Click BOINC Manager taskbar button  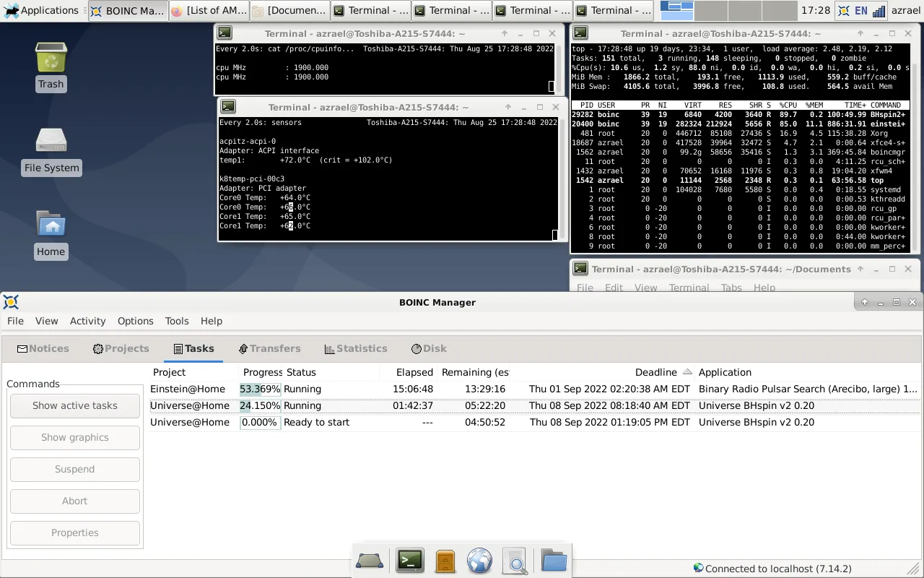click(128, 11)
